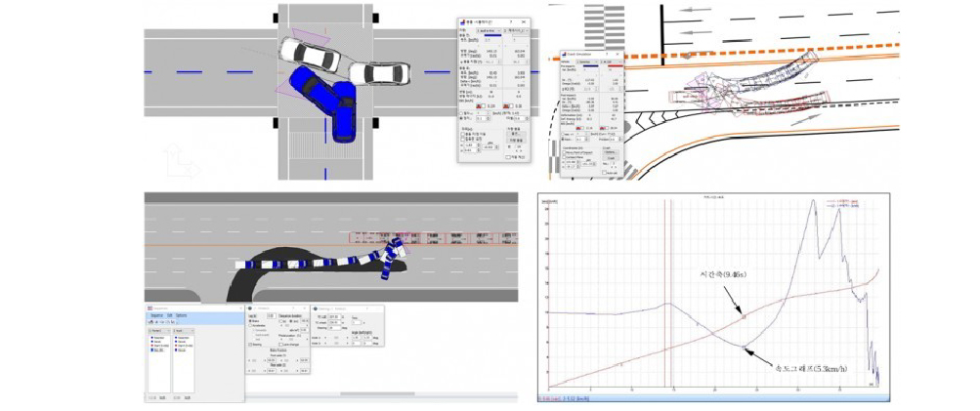Open the Options menu in Sequences window

pyautogui.click(x=183, y=316)
